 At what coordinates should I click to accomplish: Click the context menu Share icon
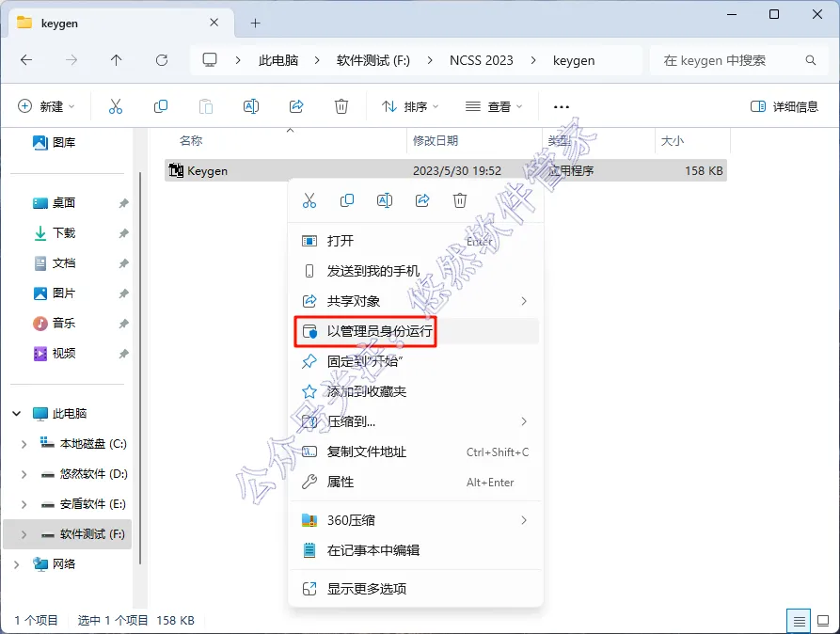[x=422, y=200]
